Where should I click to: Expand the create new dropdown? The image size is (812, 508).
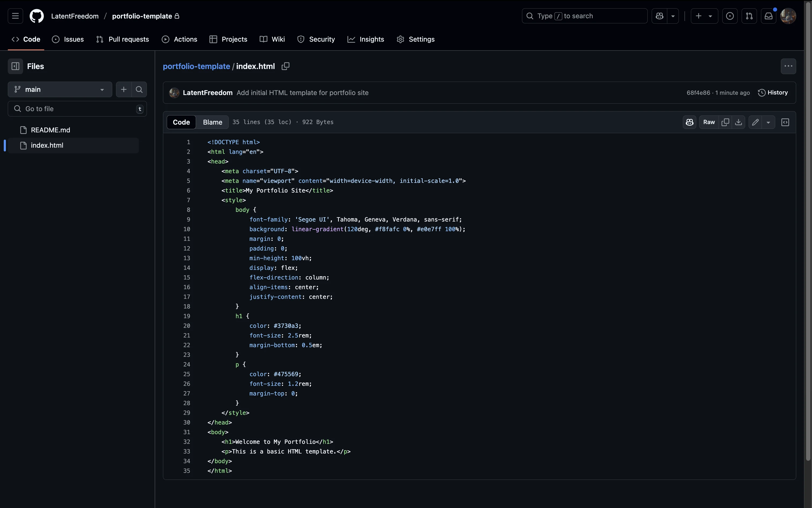click(710, 16)
